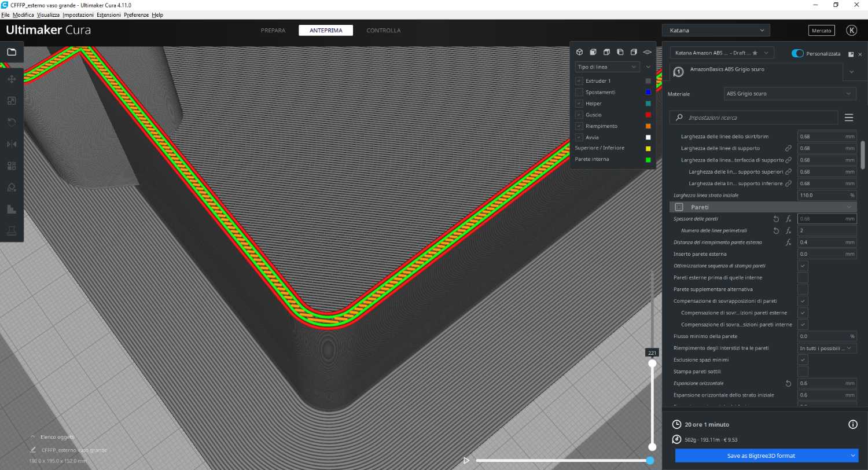The width and height of the screenshot is (868, 470).
Task: Enable Spostamenti checkbox
Action: click(x=579, y=92)
